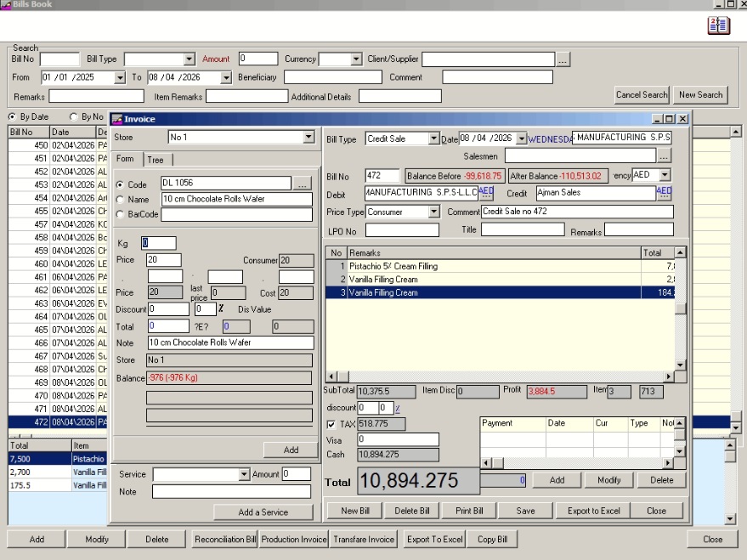This screenshot has width=747, height=560.
Task: Switch to the Tree tab
Action: point(156,160)
